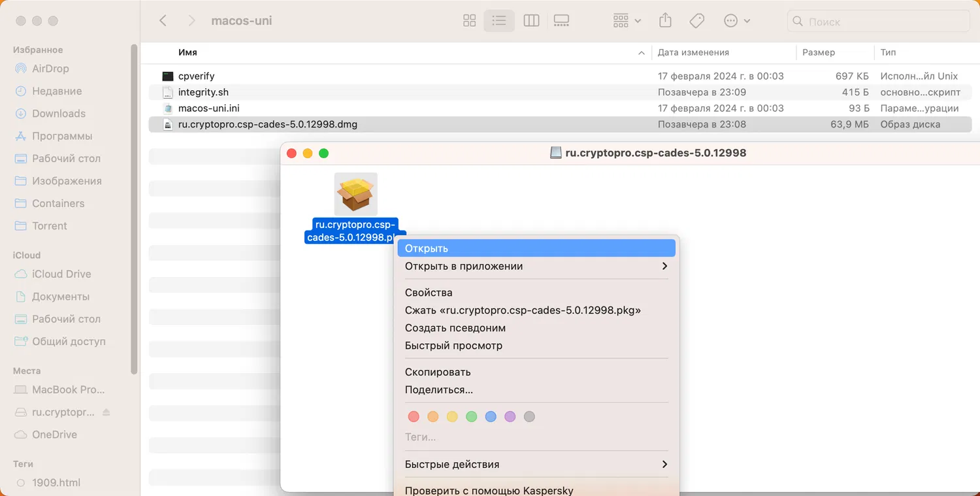Screen dimensions: 980x496
Task: Select MacBook Pro under Места
Action: coord(68,389)
